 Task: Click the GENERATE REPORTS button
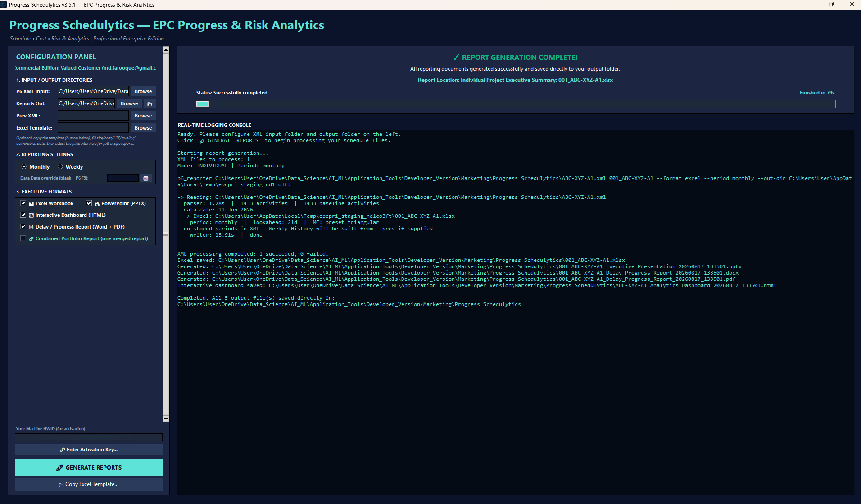[x=89, y=468]
